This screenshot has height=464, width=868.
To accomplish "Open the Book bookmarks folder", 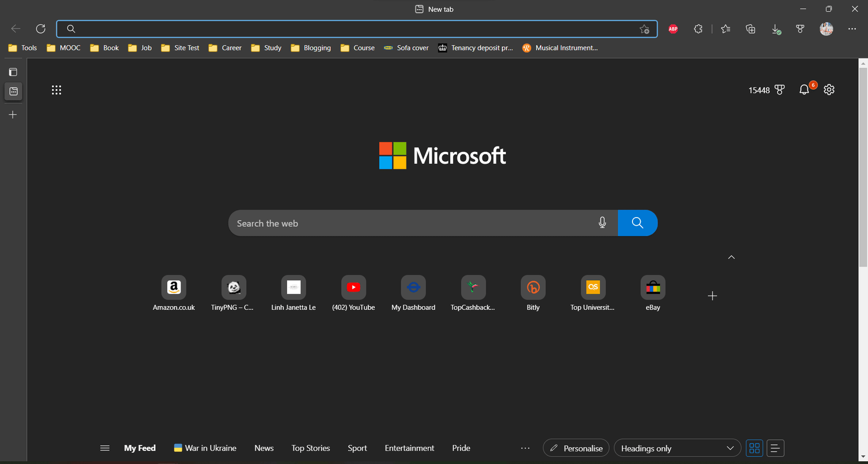I will [104, 48].
